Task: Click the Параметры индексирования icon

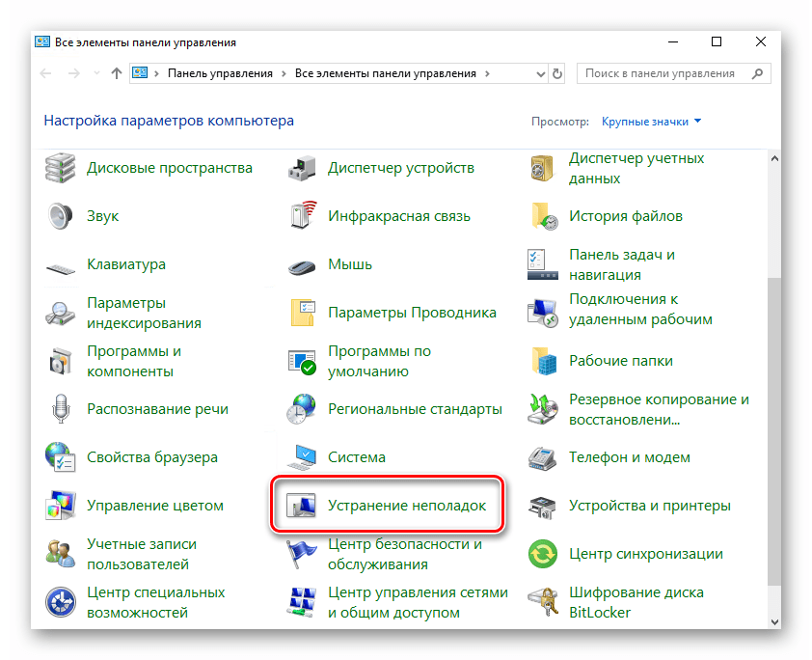Action: 60,313
